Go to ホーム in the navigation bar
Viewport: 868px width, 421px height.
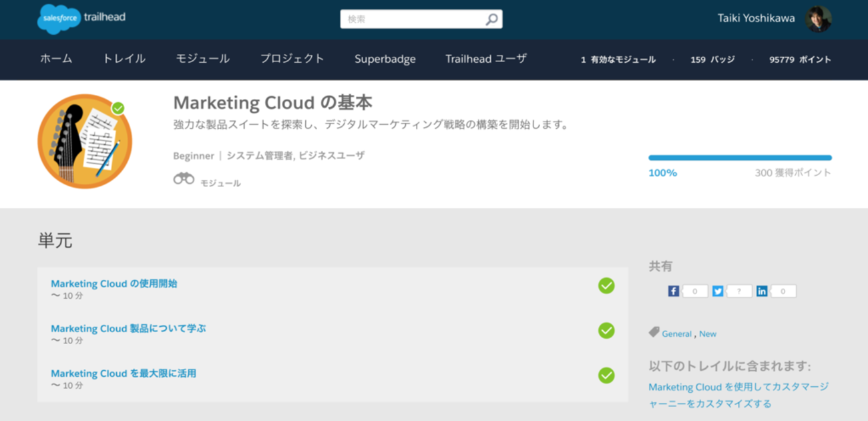(x=56, y=59)
